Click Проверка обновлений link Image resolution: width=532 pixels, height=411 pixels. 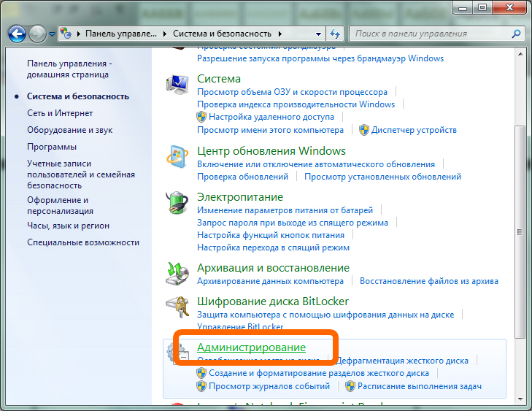coord(242,177)
